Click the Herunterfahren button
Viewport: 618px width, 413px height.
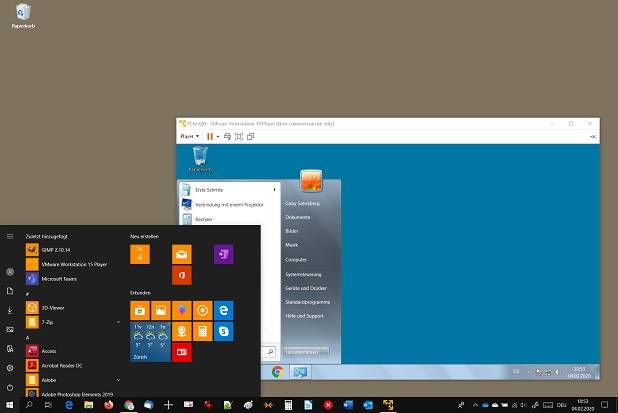(x=302, y=352)
